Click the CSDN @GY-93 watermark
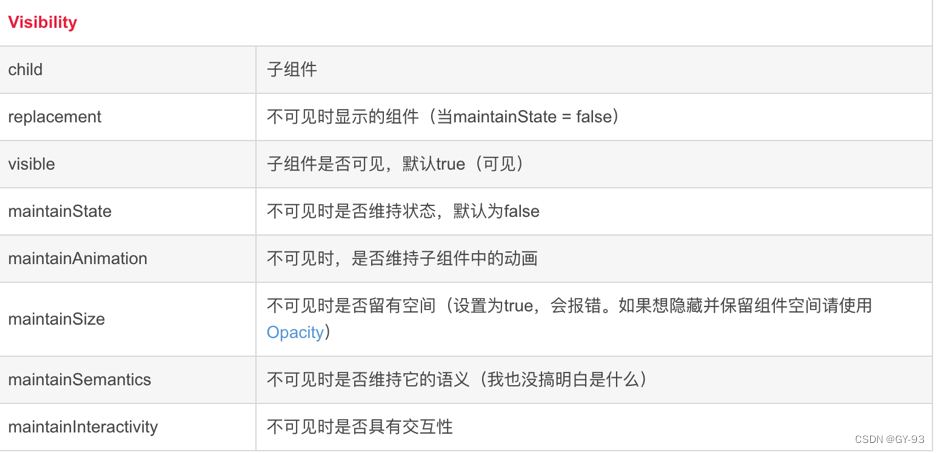The height and width of the screenshot is (453, 940). [x=890, y=439]
